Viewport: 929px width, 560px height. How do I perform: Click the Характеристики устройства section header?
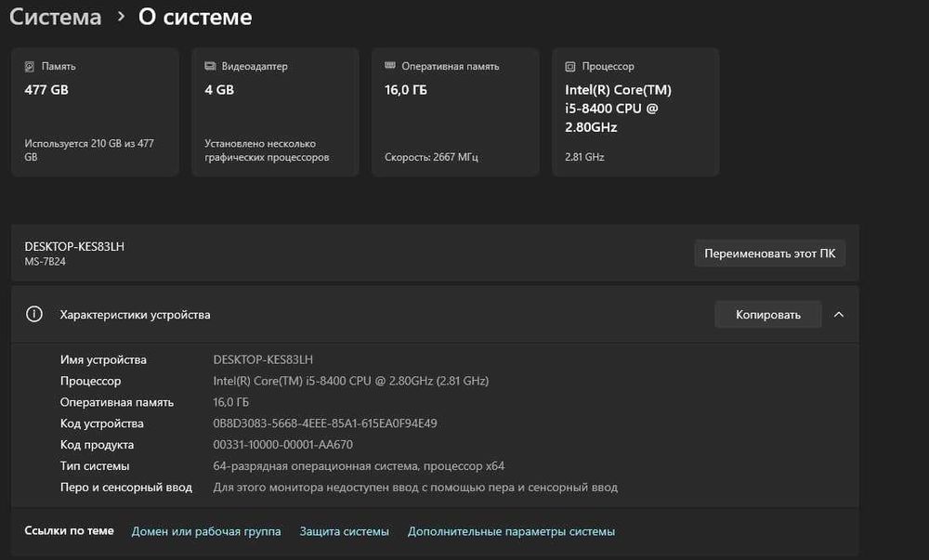(x=435, y=314)
